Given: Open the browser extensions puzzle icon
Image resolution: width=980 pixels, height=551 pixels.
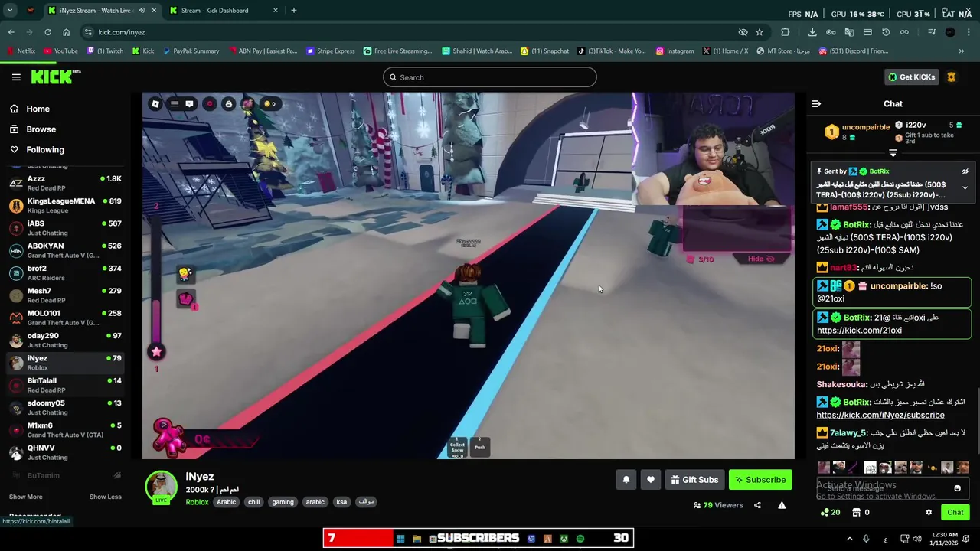Looking at the screenshot, I should click(x=785, y=32).
